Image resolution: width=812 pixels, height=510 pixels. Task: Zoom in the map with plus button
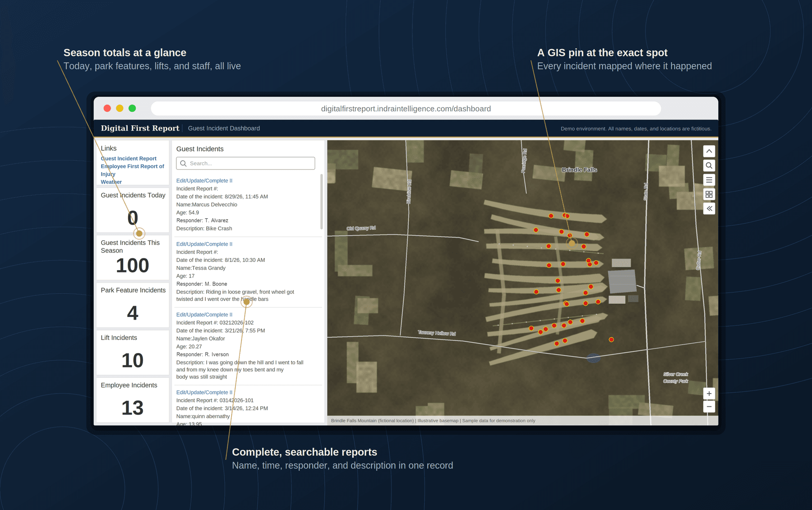(709, 394)
